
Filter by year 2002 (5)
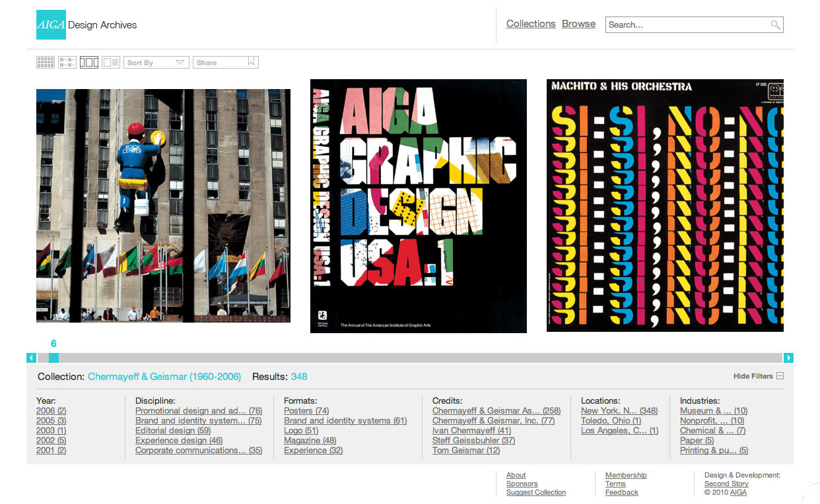(x=51, y=441)
